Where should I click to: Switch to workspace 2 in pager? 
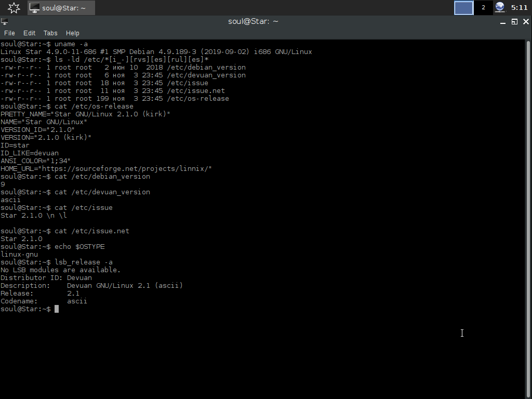[483, 7]
